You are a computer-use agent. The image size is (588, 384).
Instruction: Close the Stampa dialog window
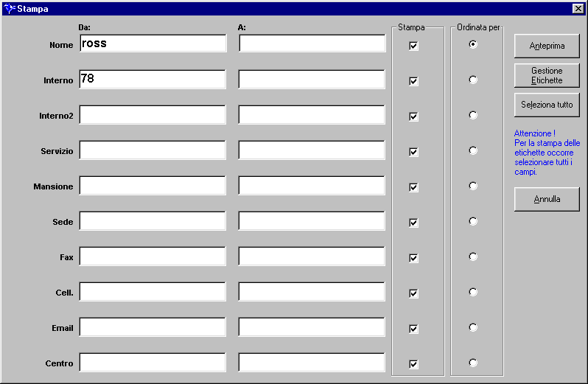[x=578, y=8]
